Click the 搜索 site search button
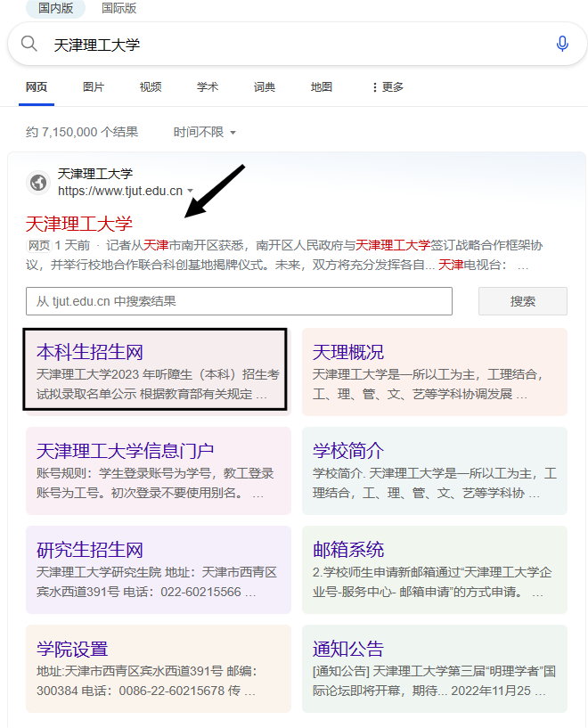 (523, 301)
